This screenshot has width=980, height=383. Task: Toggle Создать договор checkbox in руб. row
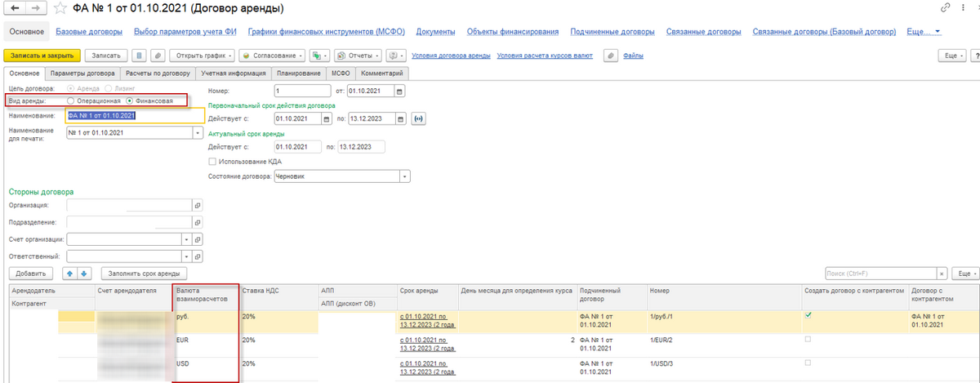(x=808, y=314)
